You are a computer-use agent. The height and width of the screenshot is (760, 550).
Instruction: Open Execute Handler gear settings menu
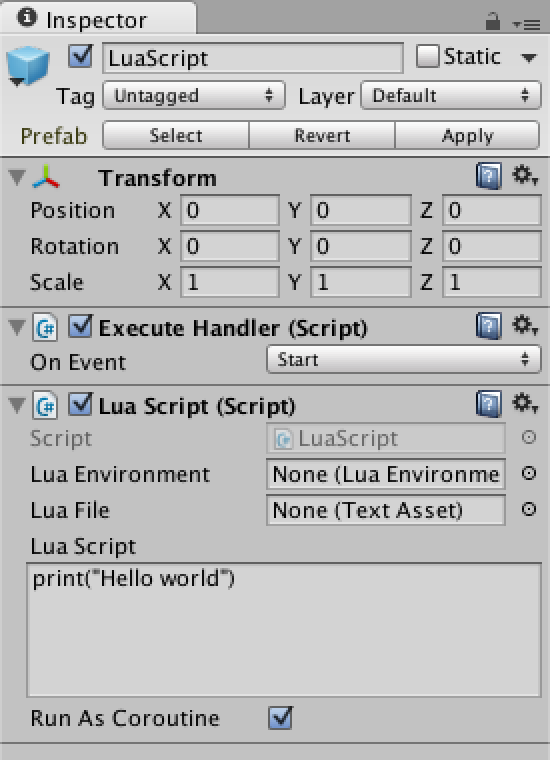pos(525,325)
